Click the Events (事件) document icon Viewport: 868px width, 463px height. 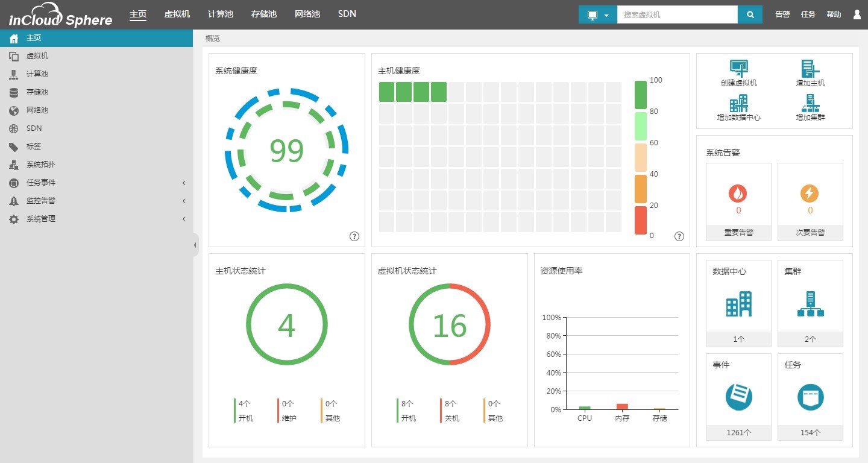[738, 397]
